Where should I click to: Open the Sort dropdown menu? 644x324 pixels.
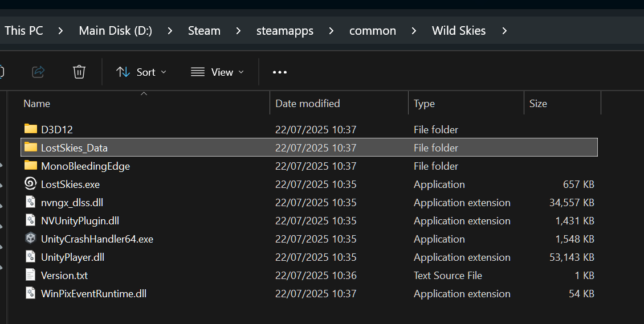141,72
